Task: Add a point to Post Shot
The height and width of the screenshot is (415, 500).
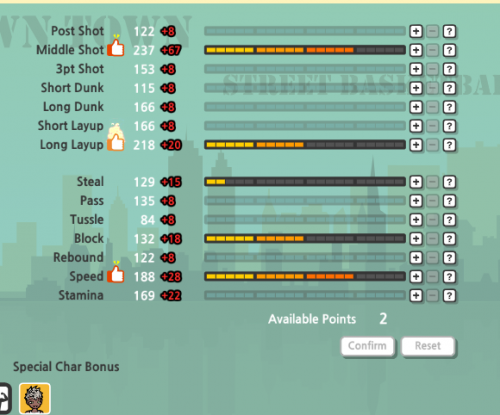Action: [x=416, y=31]
